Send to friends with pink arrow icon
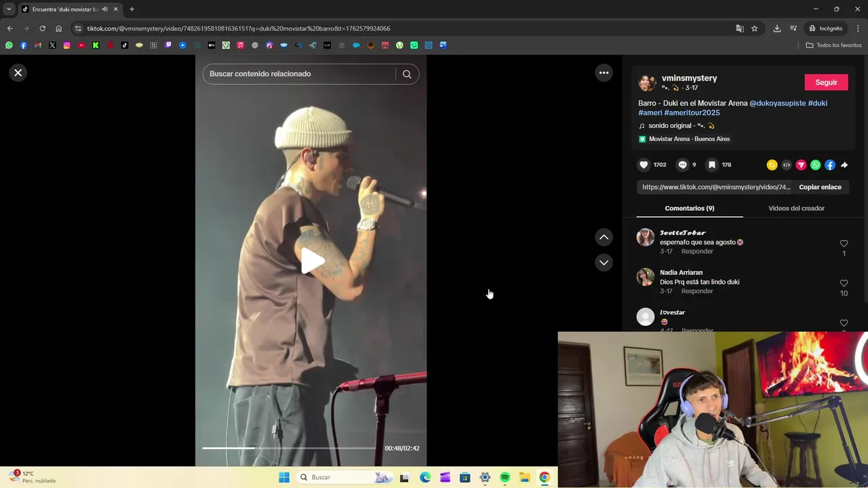The image size is (868, 488). coord(801,165)
